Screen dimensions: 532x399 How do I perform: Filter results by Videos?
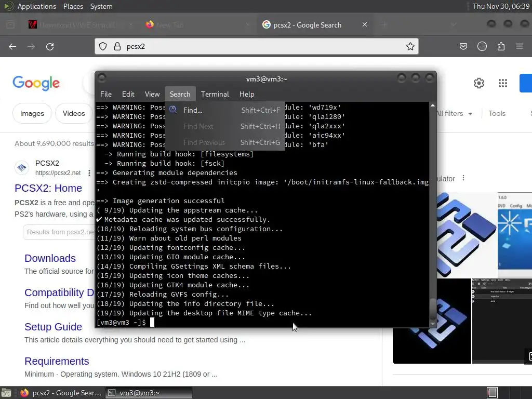pyautogui.click(x=74, y=113)
